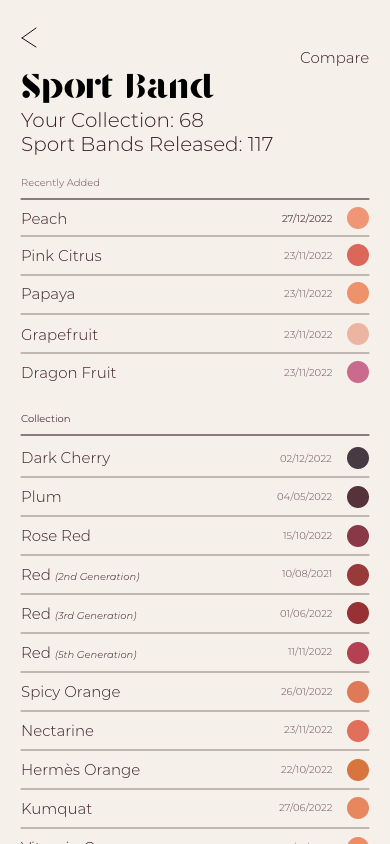The height and width of the screenshot is (844, 390).
Task: Tap the Dark Cherry color circle
Action: click(358, 458)
